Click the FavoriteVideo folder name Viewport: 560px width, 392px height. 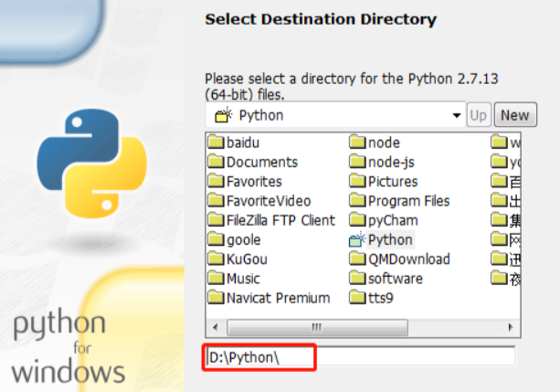[x=269, y=201]
